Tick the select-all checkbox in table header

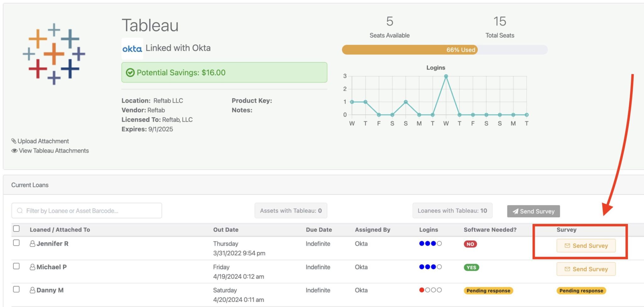[16, 229]
